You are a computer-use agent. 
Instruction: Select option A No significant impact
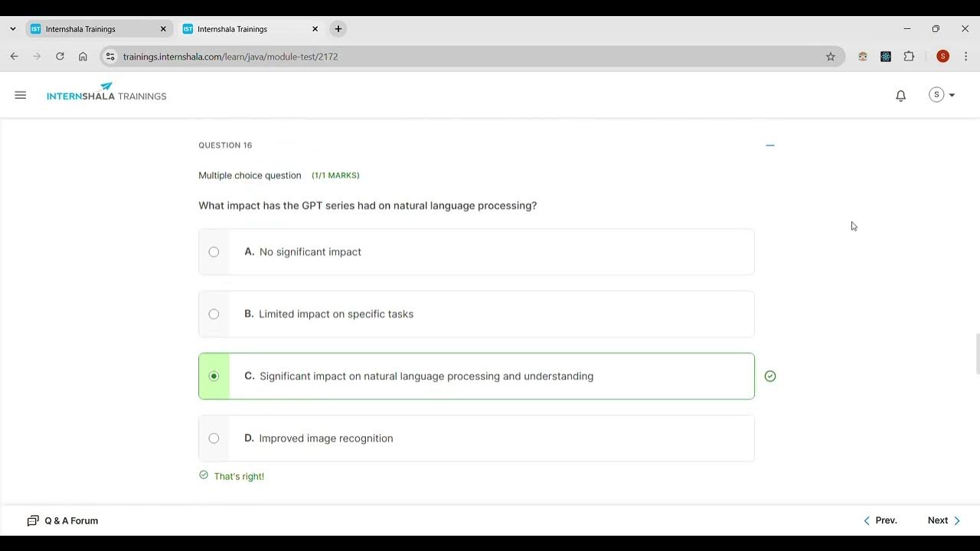214,252
